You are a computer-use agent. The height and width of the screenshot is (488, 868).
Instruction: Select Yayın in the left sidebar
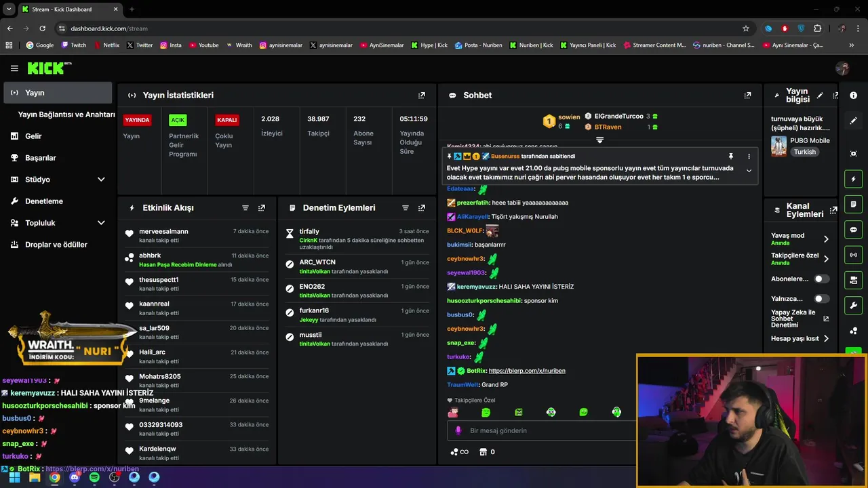click(x=58, y=93)
